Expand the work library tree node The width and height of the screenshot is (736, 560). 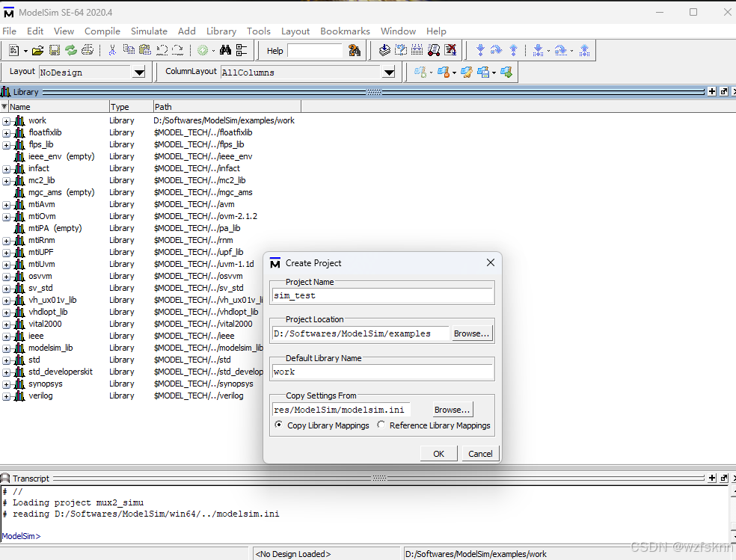point(6,121)
